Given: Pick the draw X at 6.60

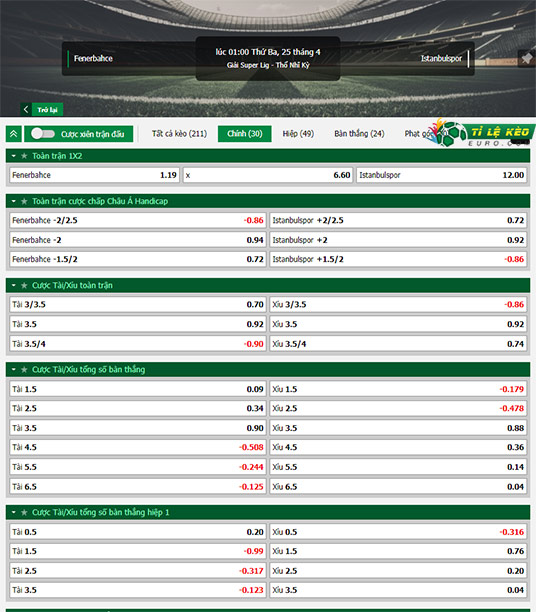Looking at the screenshot, I should pyautogui.click(x=268, y=175).
